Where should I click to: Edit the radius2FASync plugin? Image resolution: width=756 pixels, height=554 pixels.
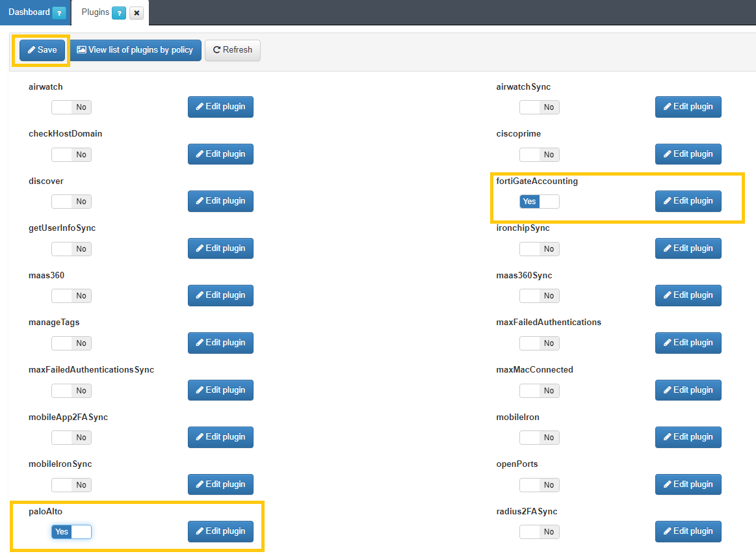point(688,531)
